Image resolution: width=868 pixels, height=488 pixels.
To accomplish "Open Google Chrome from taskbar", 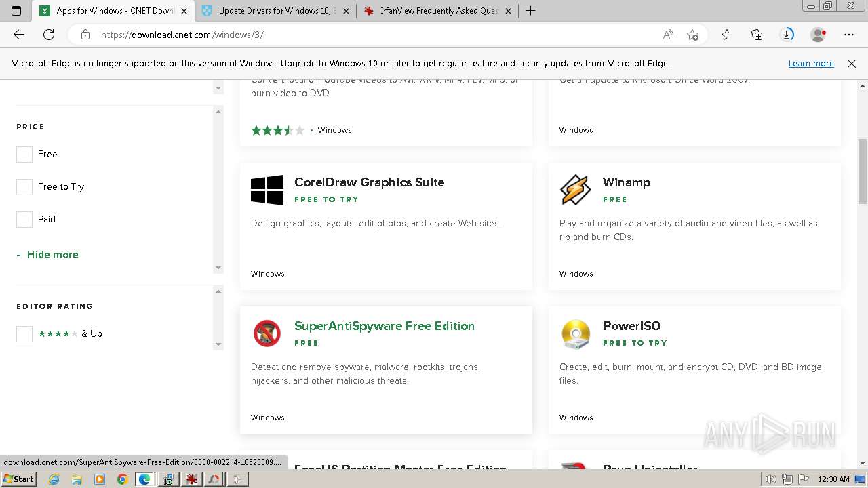I will pyautogui.click(x=122, y=479).
